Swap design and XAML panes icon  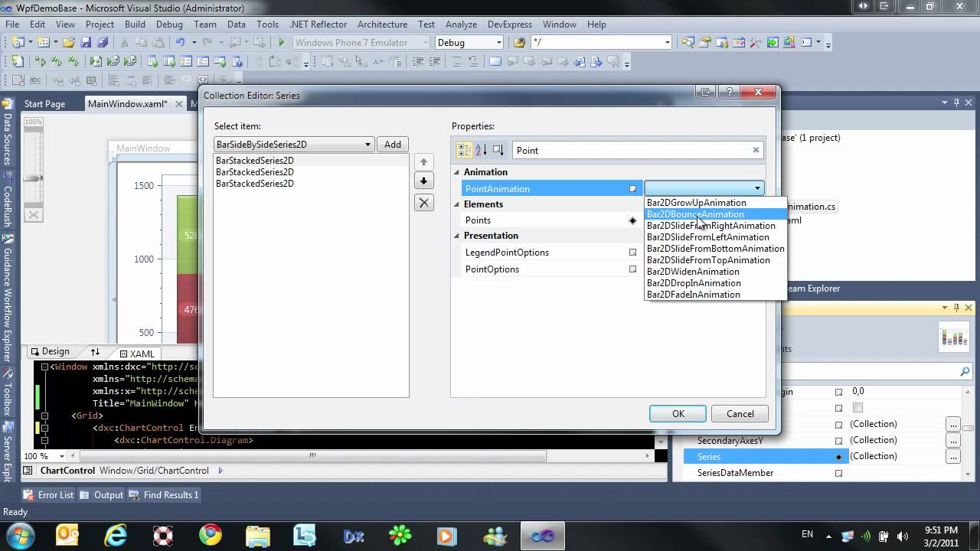click(95, 352)
